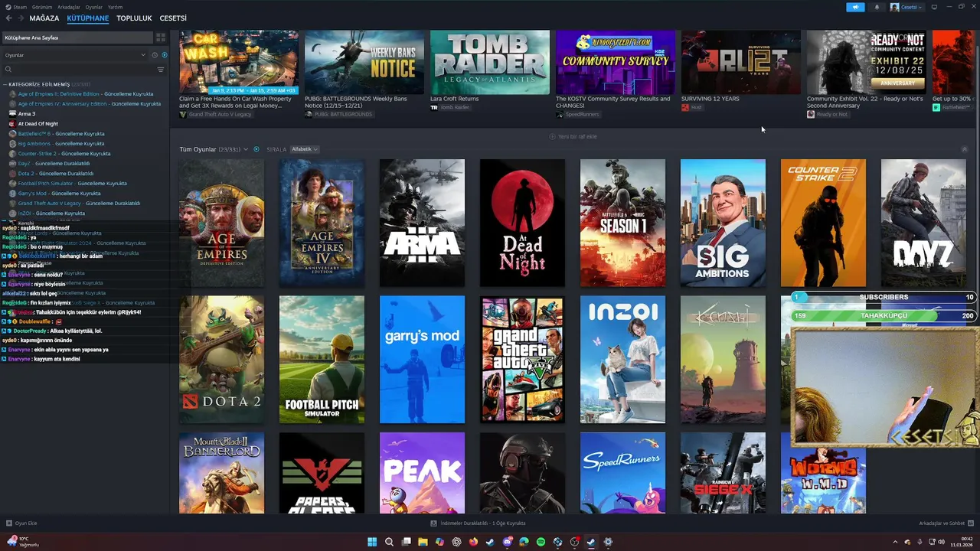Open PEAK game cover
Image resolution: width=980 pixels, height=551 pixels.
click(422, 473)
